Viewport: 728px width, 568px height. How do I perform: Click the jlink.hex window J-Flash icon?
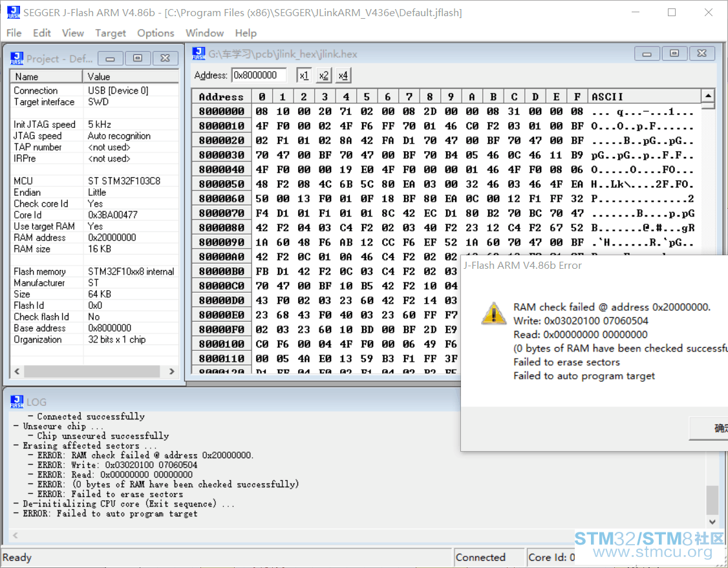(198, 54)
